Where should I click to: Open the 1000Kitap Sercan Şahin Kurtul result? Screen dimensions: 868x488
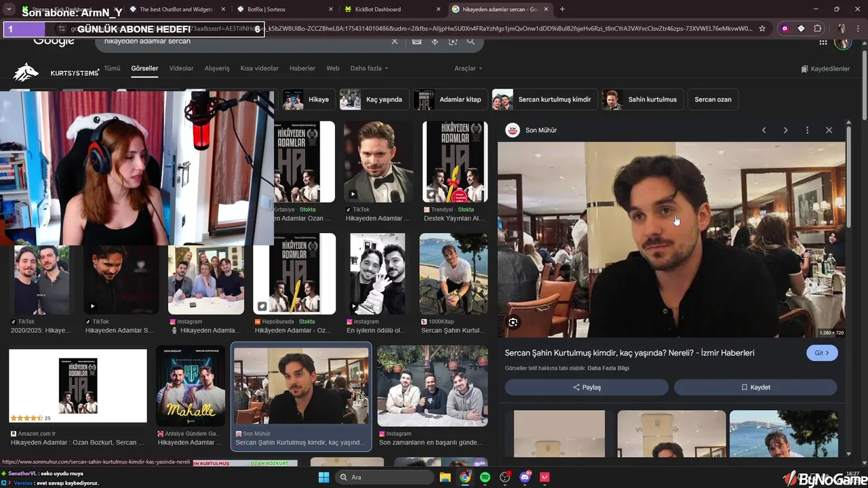click(454, 274)
